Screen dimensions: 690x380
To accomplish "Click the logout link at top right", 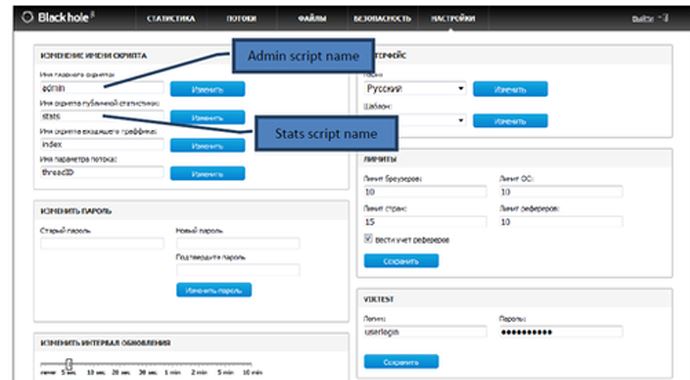I will point(643,19).
